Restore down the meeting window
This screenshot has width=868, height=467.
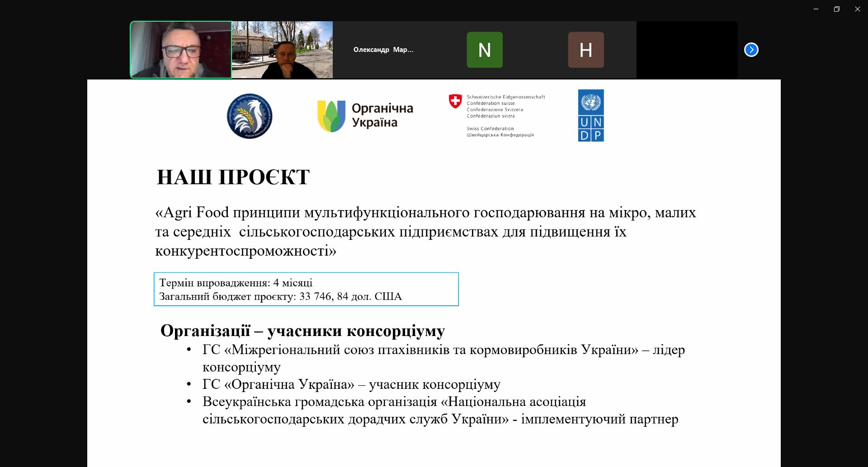click(837, 9)
